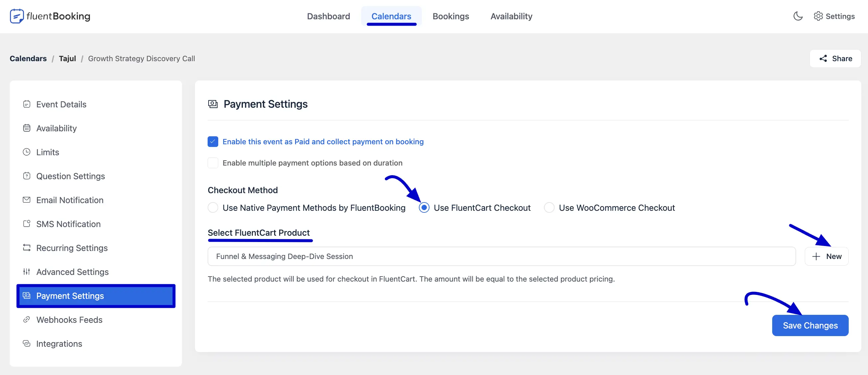The image size is (868, 375).
Task: Click the Integrations icon
Action: 27,343
